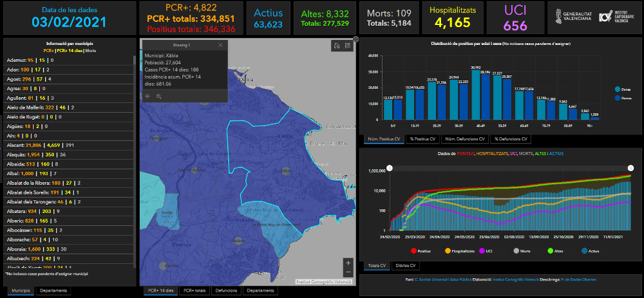The height and width of the screenshot is (298, 644).
Task: Open the map legend list icon
Action: 348,46
